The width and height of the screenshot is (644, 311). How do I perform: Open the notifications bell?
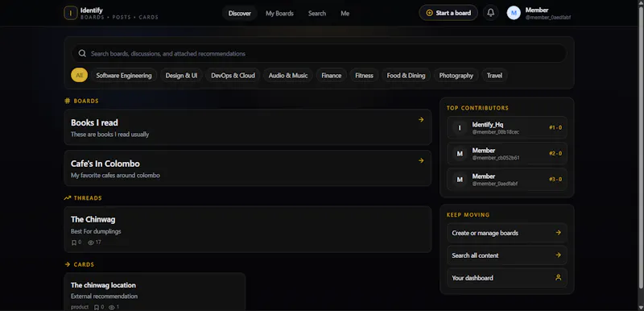pyautogui.click(x=491, y=13)
